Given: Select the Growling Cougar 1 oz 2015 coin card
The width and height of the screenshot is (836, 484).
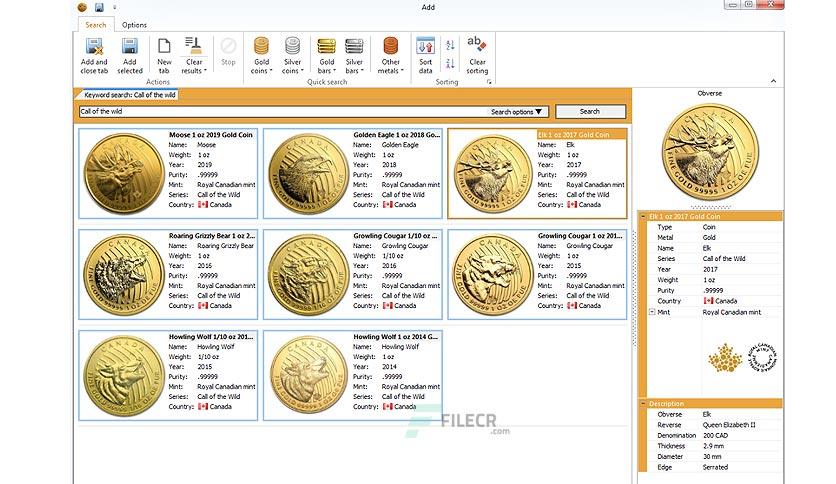Looking at the screenshot, I should click(x=537, y=275).
